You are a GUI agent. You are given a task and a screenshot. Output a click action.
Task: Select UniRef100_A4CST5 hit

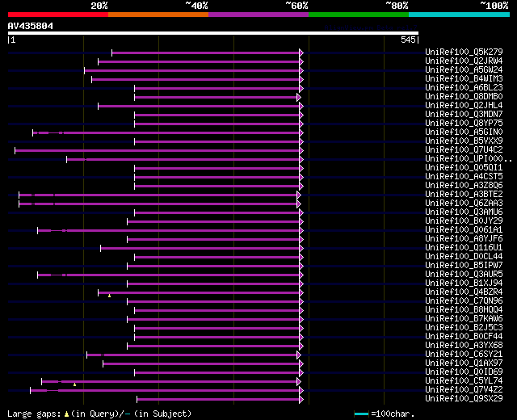(464, 177)
